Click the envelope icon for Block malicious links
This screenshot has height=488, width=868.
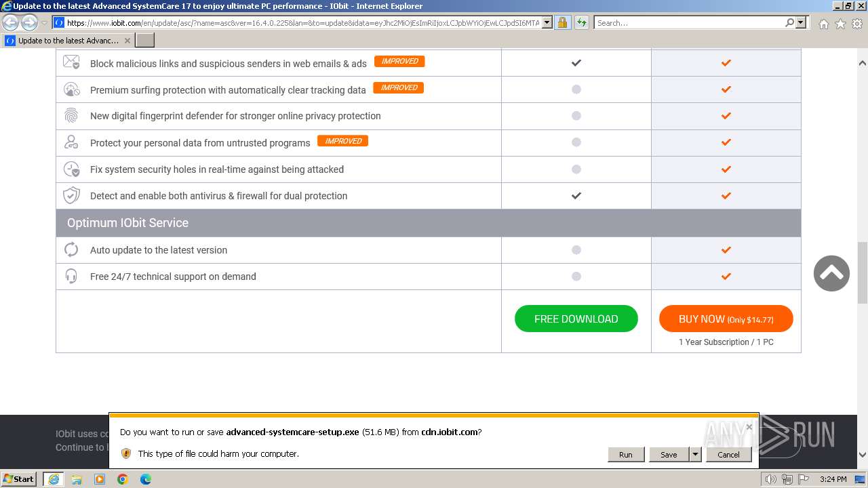coord(71,62)
